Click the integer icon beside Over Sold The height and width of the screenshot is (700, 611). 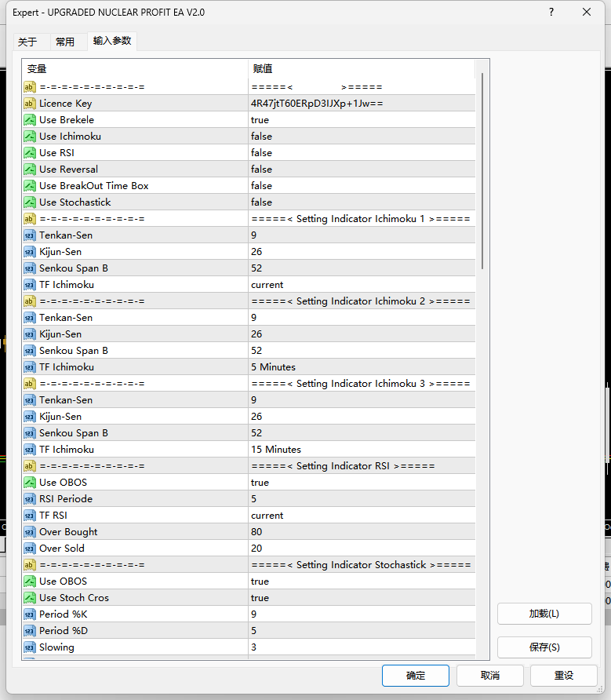[30, 549]
